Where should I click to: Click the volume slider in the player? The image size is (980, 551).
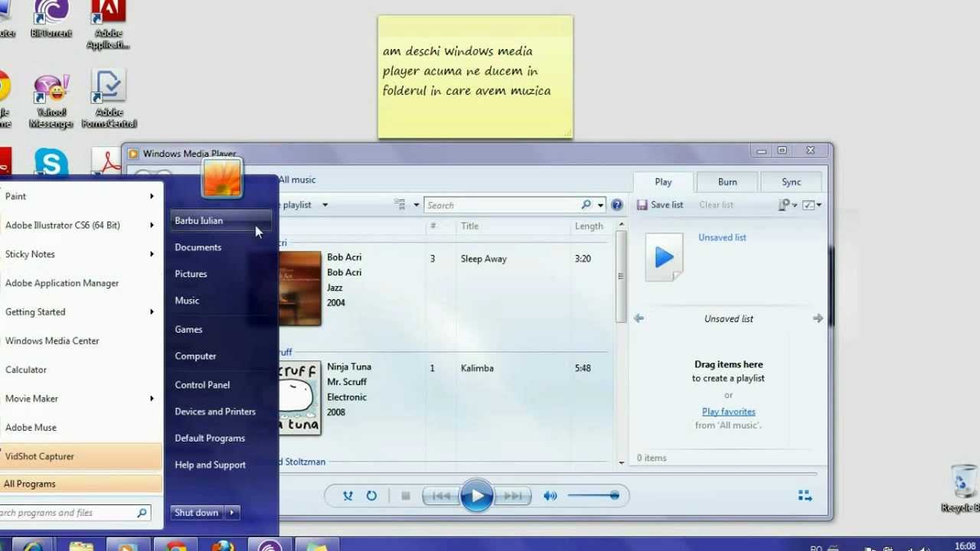(x=593, y=496)
